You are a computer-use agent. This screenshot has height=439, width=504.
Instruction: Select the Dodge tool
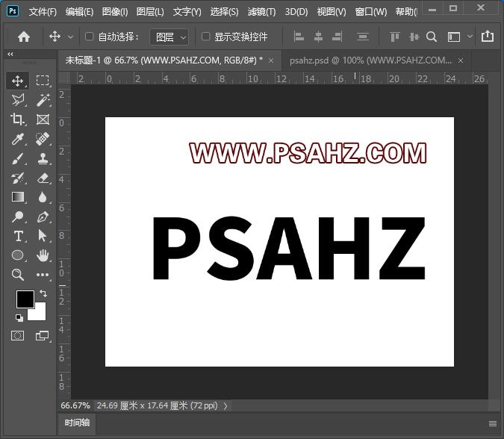(x=18, y=217)
